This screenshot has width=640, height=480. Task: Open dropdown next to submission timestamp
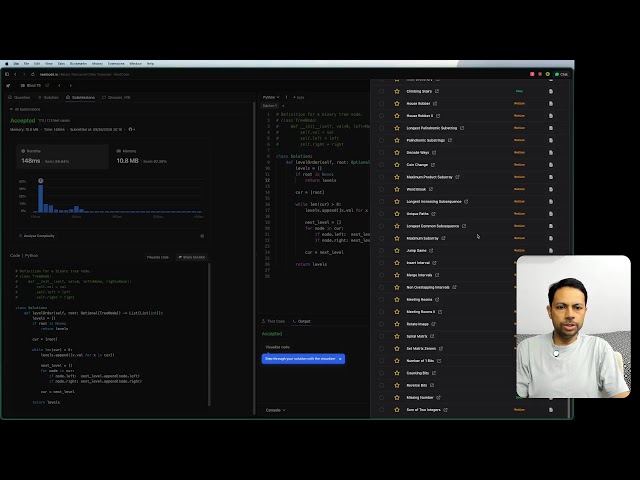[x=132, y=129]
